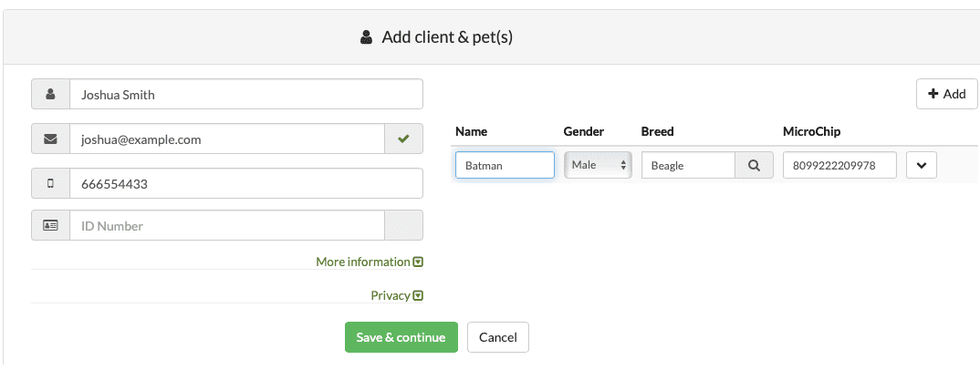The height and width of the screenshot is (370, 980).
Task: Click the MicroChip number field
Action: tap(840, 165)
